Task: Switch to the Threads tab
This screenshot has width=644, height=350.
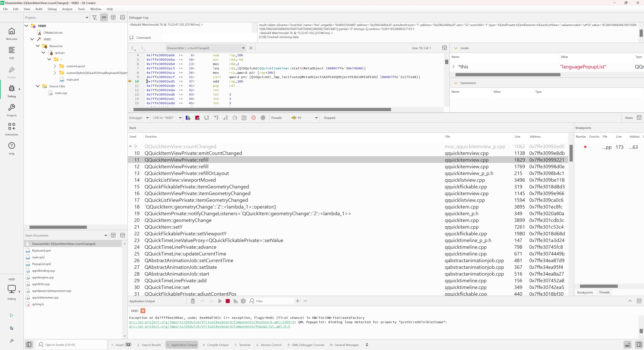Action: 604,292
